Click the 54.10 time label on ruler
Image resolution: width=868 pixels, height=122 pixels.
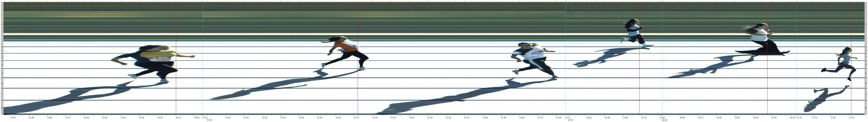coord(178,118)
